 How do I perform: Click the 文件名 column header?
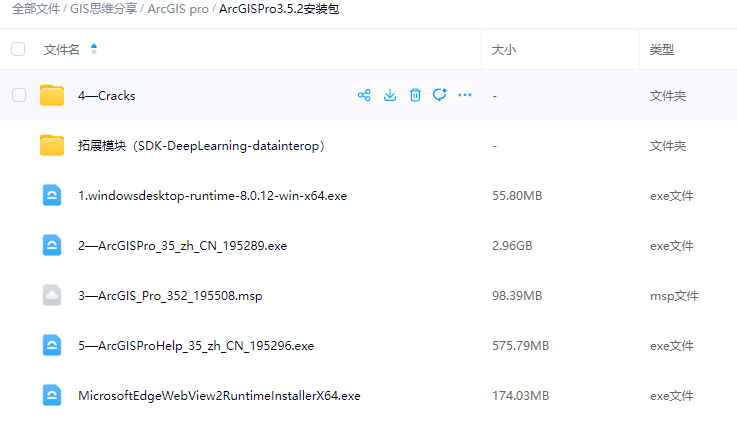pyautogui.click(x=62, y=49)
